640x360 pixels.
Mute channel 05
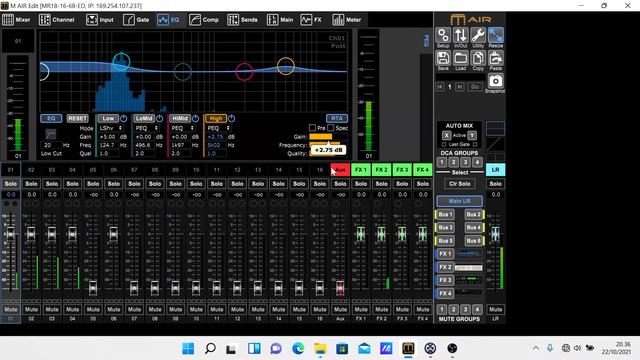[x=93, y=309]
